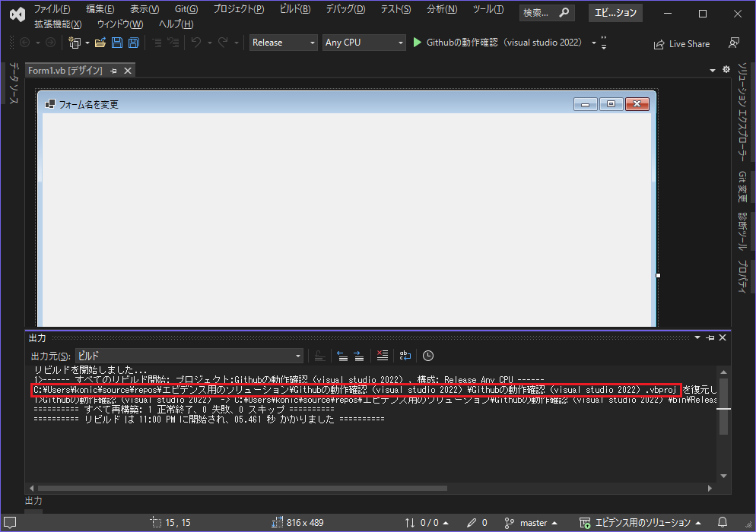Open the Release configuration dropdown
756x532 pixels.
[x=283, y=43]
